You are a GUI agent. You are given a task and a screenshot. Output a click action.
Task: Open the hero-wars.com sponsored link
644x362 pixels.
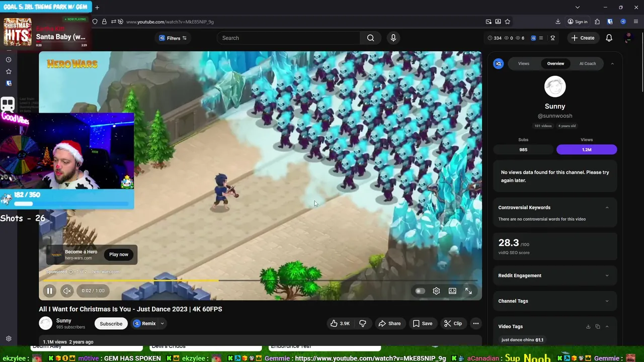point(106,272)
